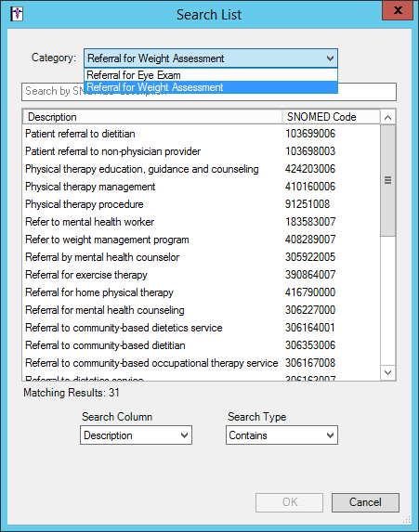Choose Referral for Weight Assessment option
The width and height of the screenshot is (419, 532).
point(211,87)
